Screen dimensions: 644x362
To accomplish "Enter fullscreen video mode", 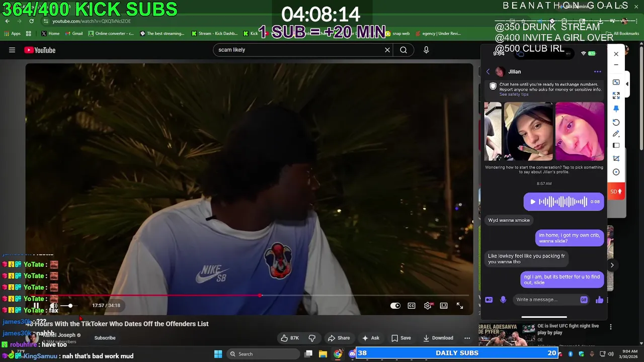I will pos(460,305).
